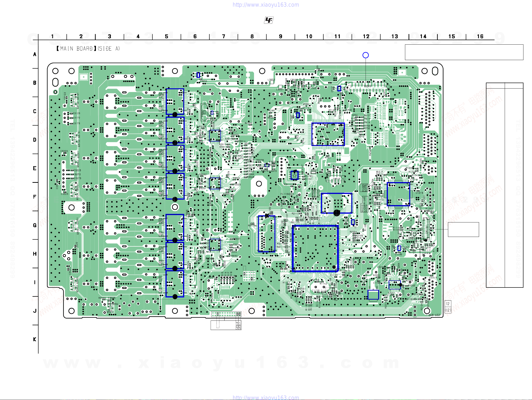Click the (12) label below page number
This screenshot has height=400, width=532.
[x=448, y=310]
